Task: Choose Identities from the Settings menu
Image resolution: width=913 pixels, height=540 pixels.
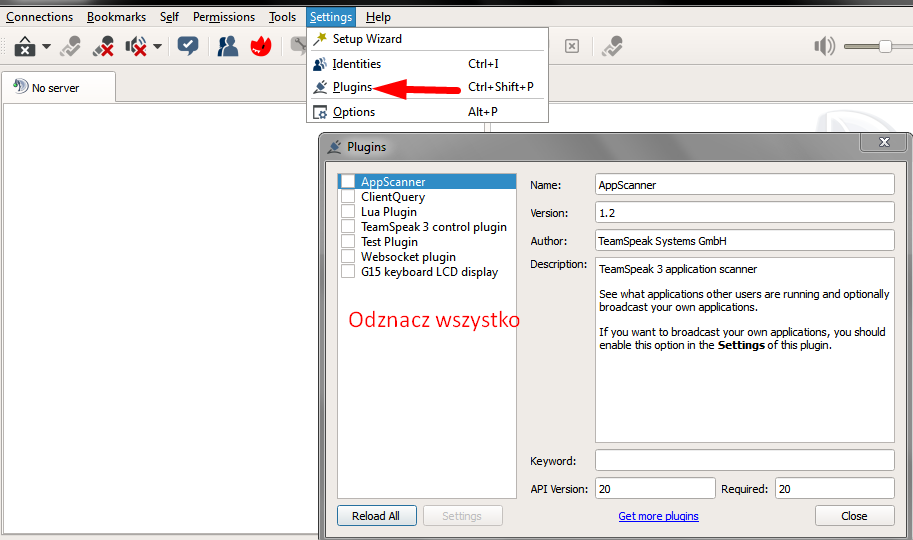Action: [x=427, y=63]
